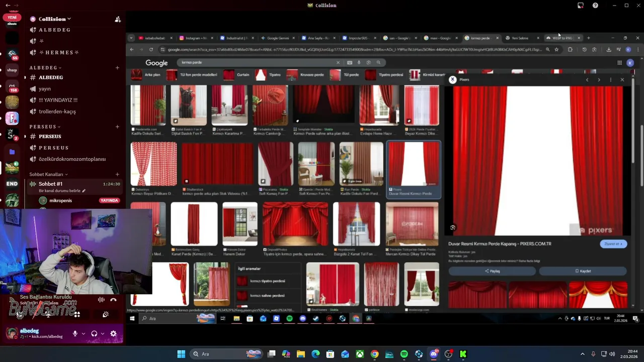Open the Google logo link in shared browser
Image resolution: width=644 pixels, height=362 pixels.
point(156,63)
